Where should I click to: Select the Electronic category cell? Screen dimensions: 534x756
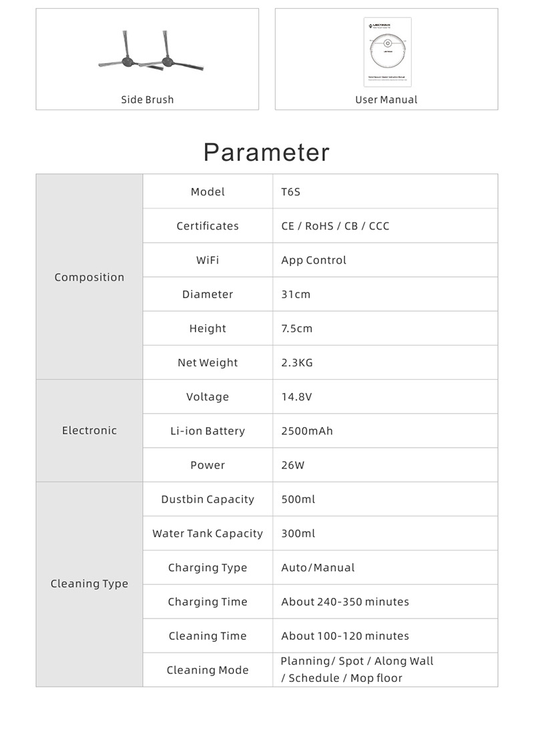click(x=89, y=430)
